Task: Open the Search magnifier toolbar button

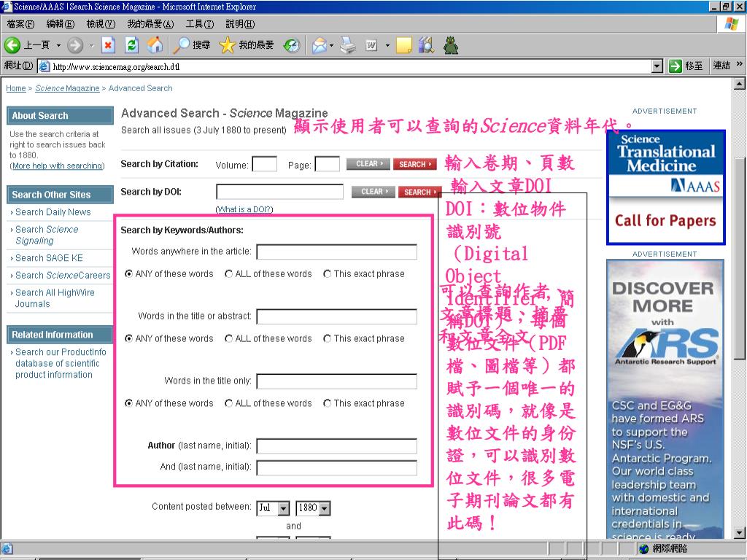Action: [191, 45]
